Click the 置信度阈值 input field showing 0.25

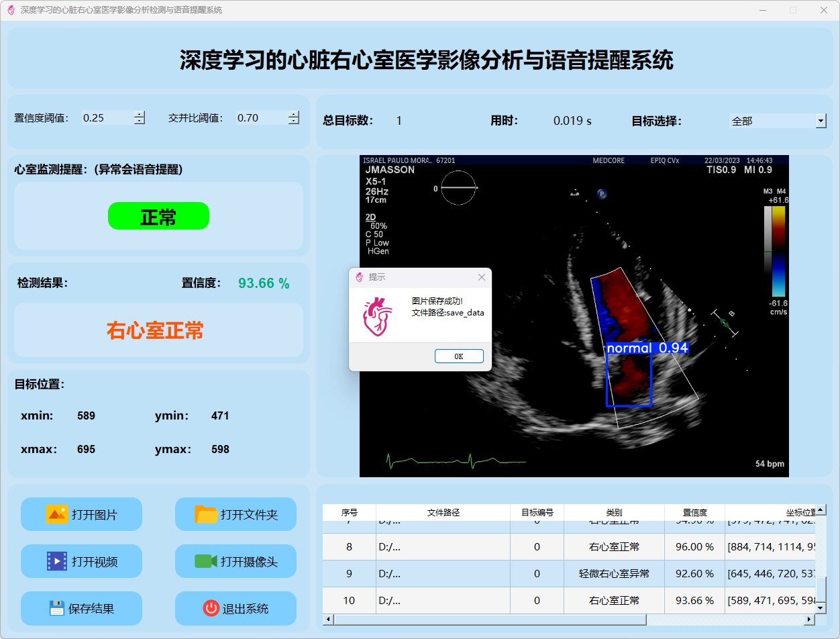pyautogui.click(x=106, y=117)
